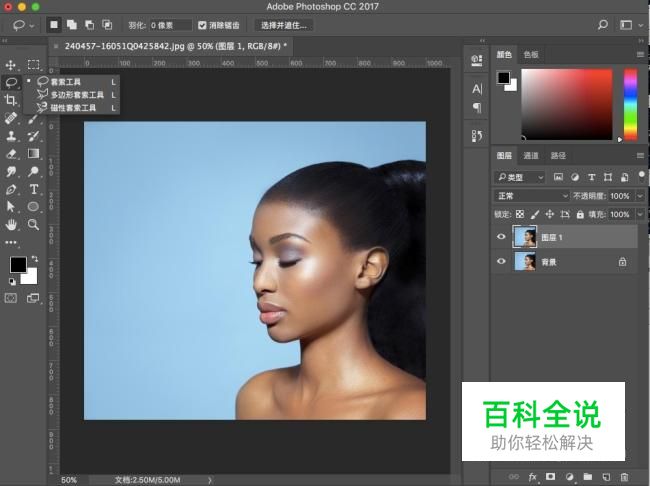The height and width of the screenshot is (486, 650).
Task: Select the Crop tool
Action: 10,100
